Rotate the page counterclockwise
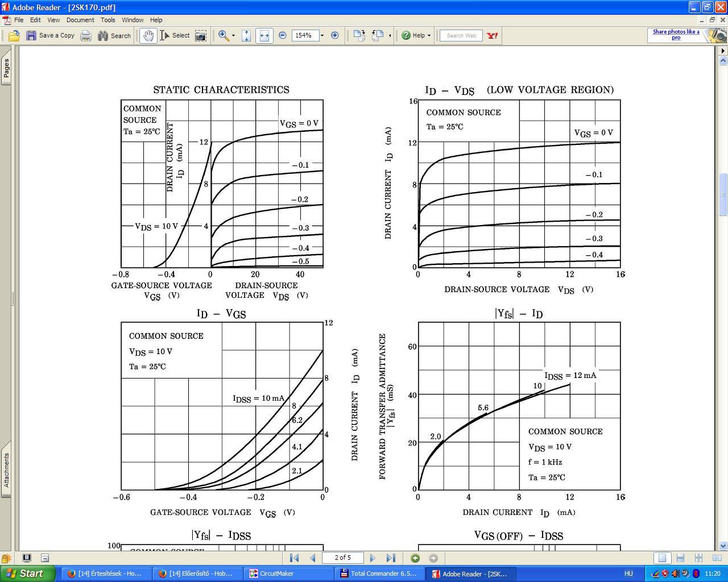The image size is (728, 582). [378, 36]
